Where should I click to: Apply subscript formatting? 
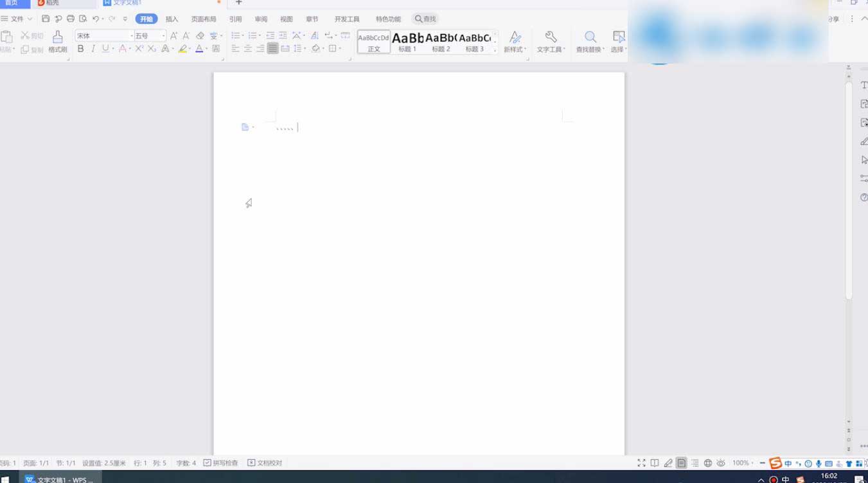152,49
